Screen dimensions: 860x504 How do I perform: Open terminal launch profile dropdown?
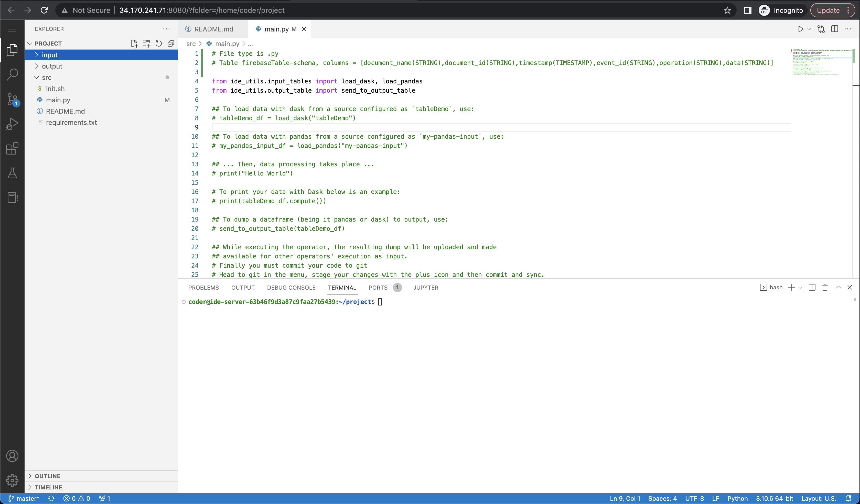tap(800, 288)
